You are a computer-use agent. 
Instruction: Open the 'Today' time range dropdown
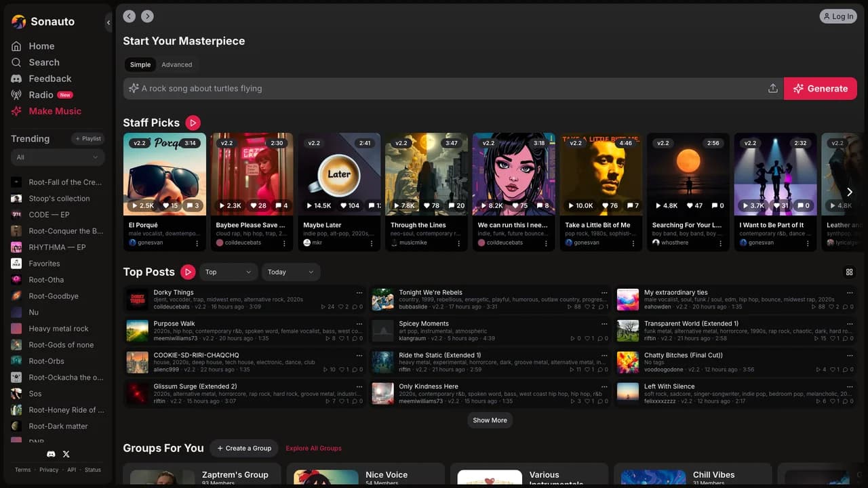click(291, 272)
